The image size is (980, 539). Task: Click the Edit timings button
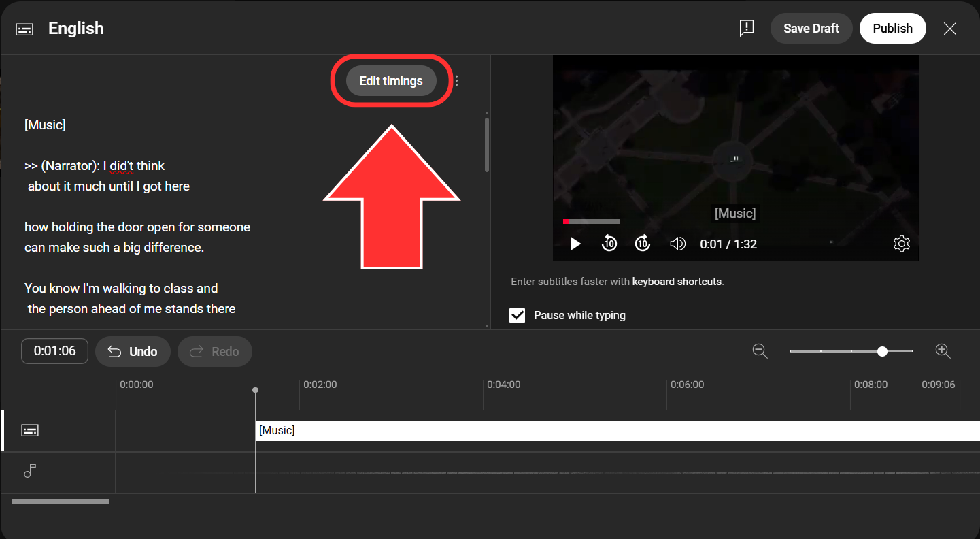(391, 81)
